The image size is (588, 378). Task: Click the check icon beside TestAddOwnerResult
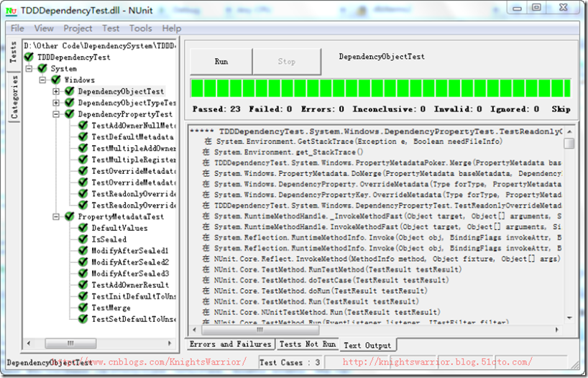click(83, 285)
